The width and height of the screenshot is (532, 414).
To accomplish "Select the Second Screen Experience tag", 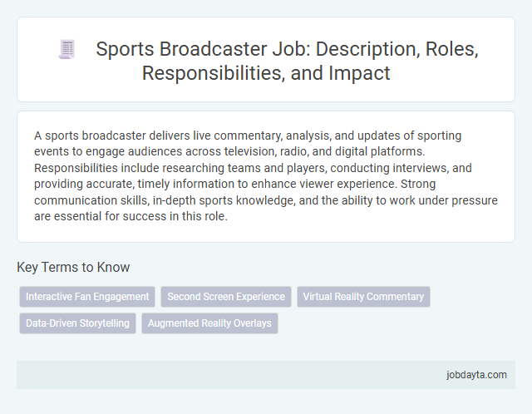I will (x=226, y=297).
